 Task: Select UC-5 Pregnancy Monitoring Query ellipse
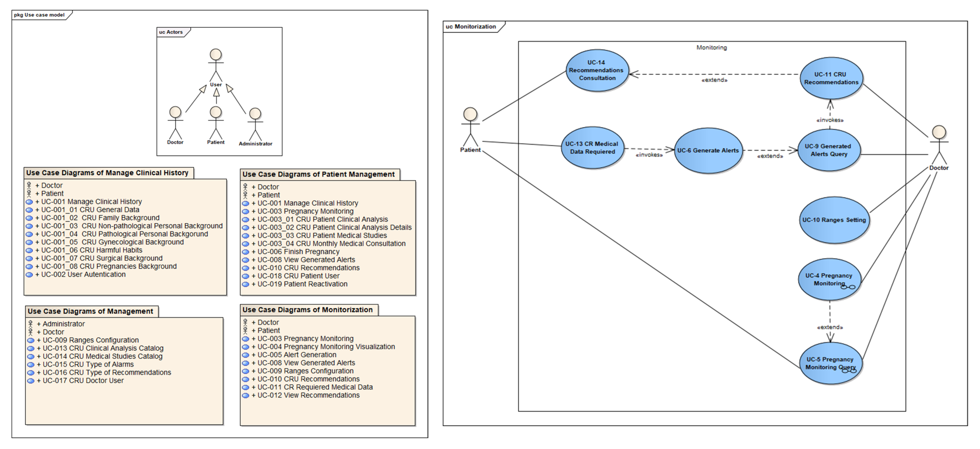(831, 363)
